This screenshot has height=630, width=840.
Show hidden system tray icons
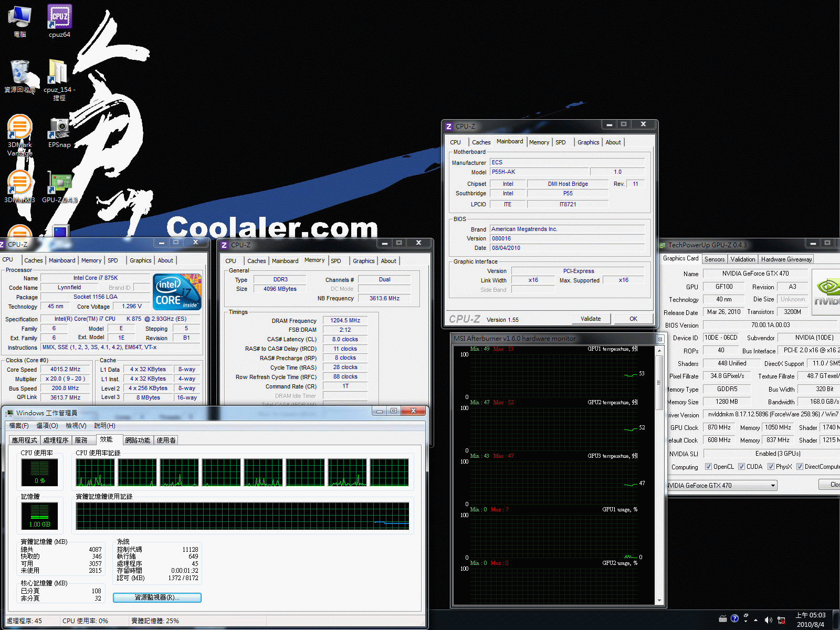coord(756,620)
